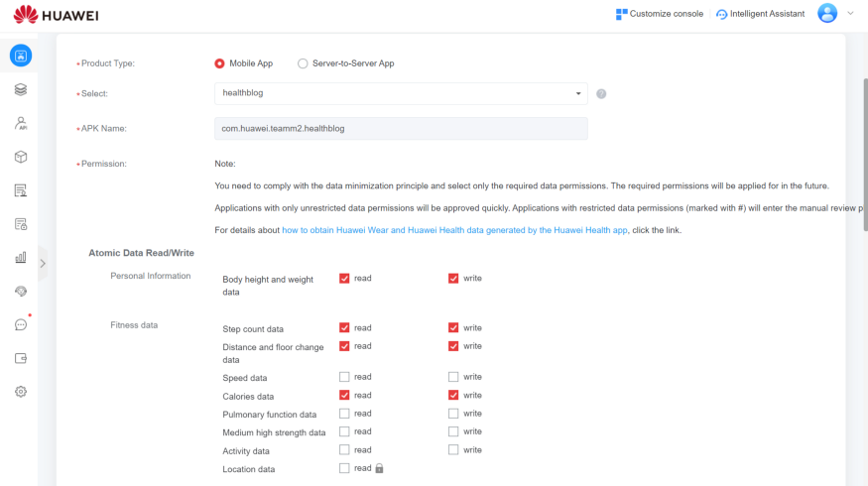The height and width of the screenshot is (486, 868).
Task: Click the Personal Information label
Action: (x=151, y=276)
